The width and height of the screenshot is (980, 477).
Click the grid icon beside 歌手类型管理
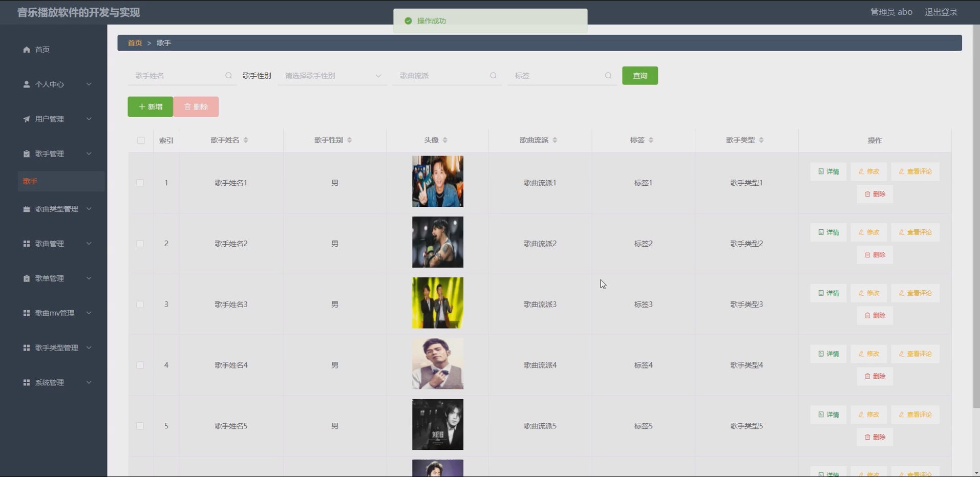[x=27, y=348]
